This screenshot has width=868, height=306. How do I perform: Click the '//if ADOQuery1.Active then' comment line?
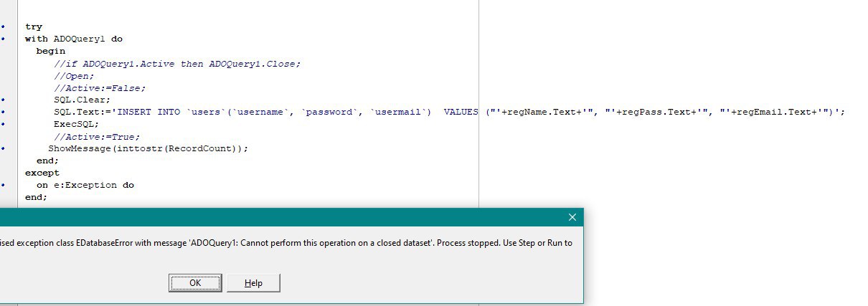coord(177,63)
